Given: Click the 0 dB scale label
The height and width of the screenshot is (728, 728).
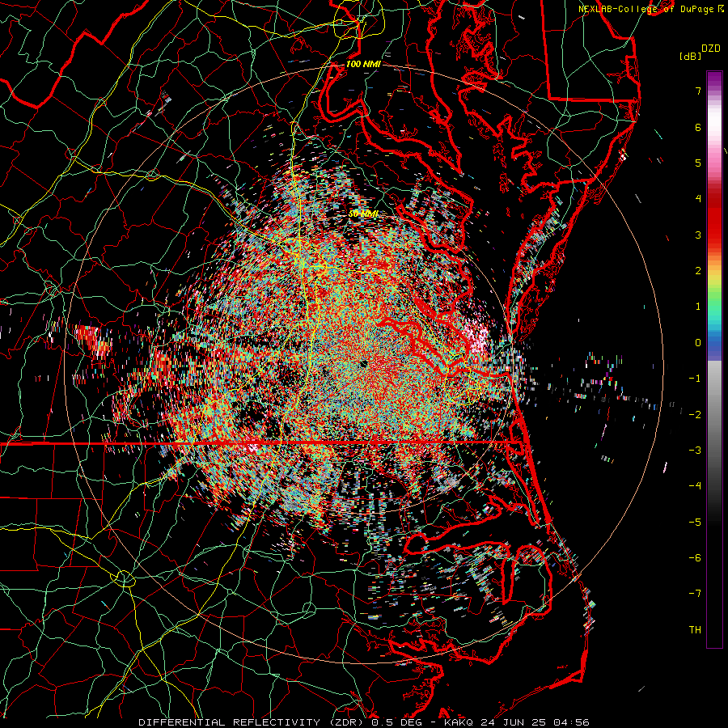Looking at the screenshot, I should (x=698, y=343).
